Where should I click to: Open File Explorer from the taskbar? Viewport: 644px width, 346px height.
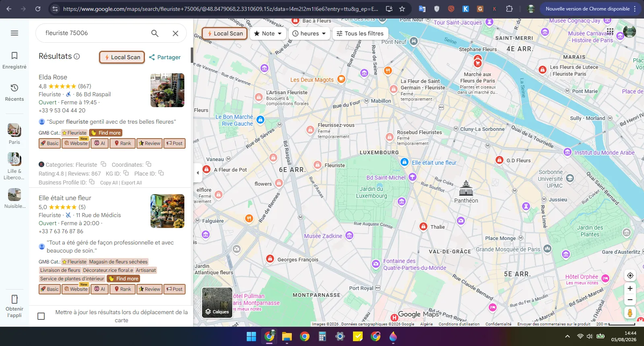click(x=287, y=336)
